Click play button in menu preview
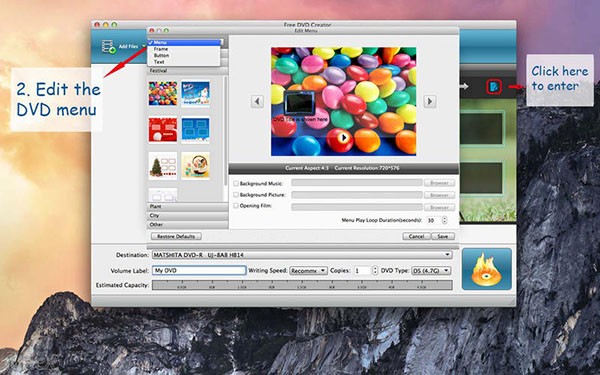 click(x=344, y=137)
